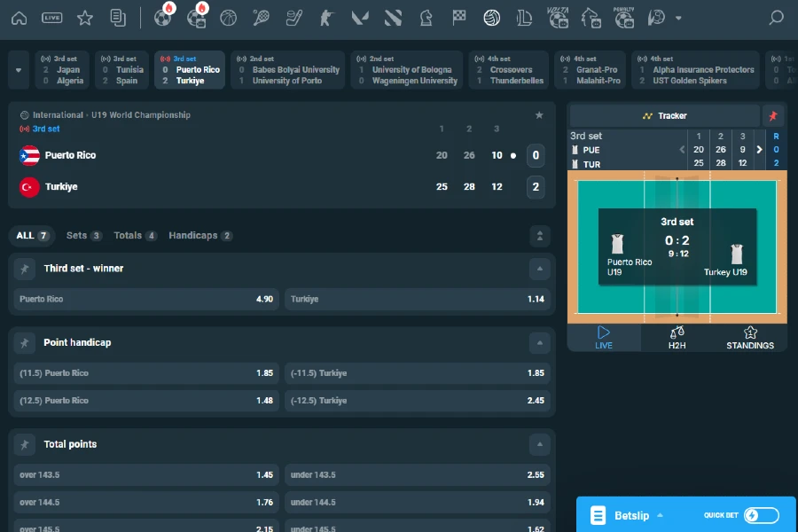
Task: Open the STANDINGS tab
Action: point(750,338)
